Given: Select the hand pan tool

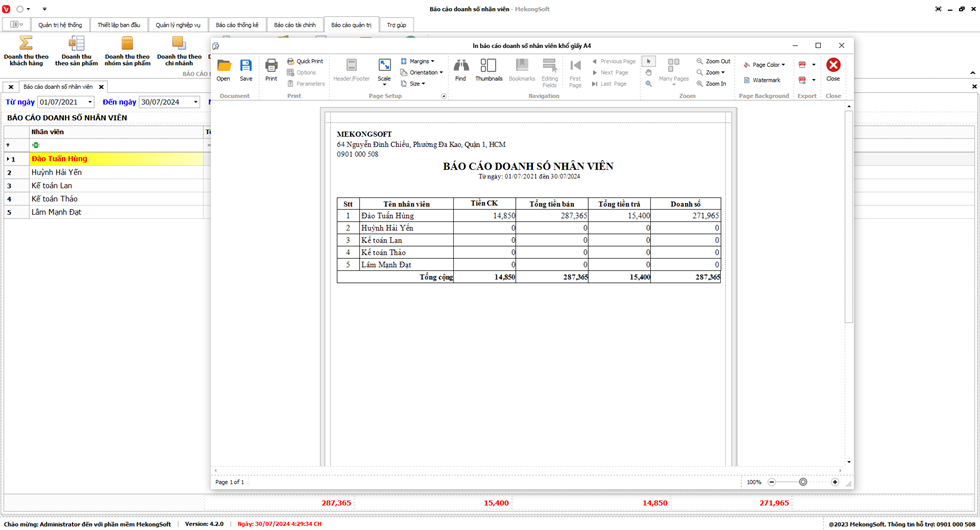Looking at the screenshot, I should (649, 72).
